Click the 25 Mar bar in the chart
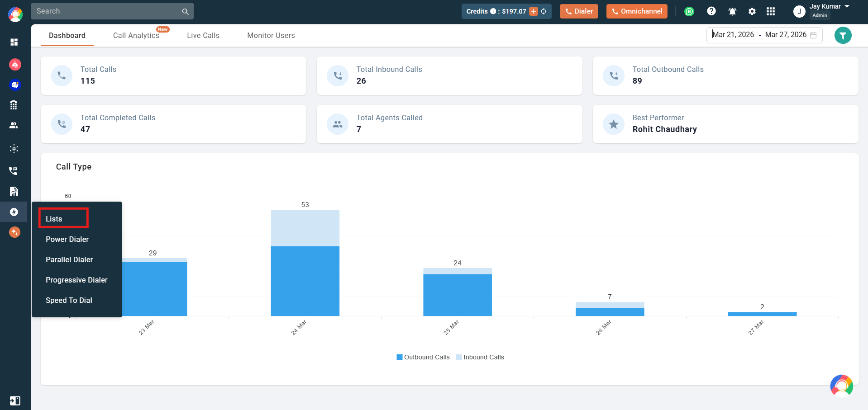This screenshot has width=868, height=410. pos(458,292)
